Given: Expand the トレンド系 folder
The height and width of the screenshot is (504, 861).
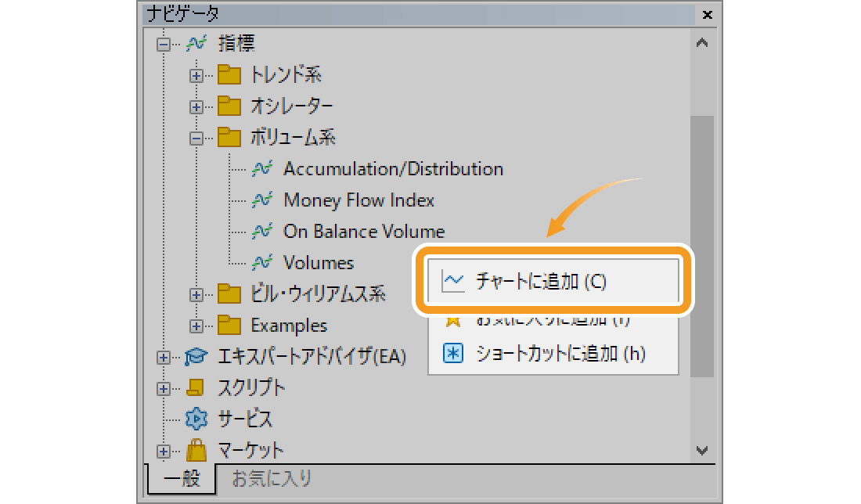Looking at the screenshot, I should pyautogui.click(x=196, y=75).
